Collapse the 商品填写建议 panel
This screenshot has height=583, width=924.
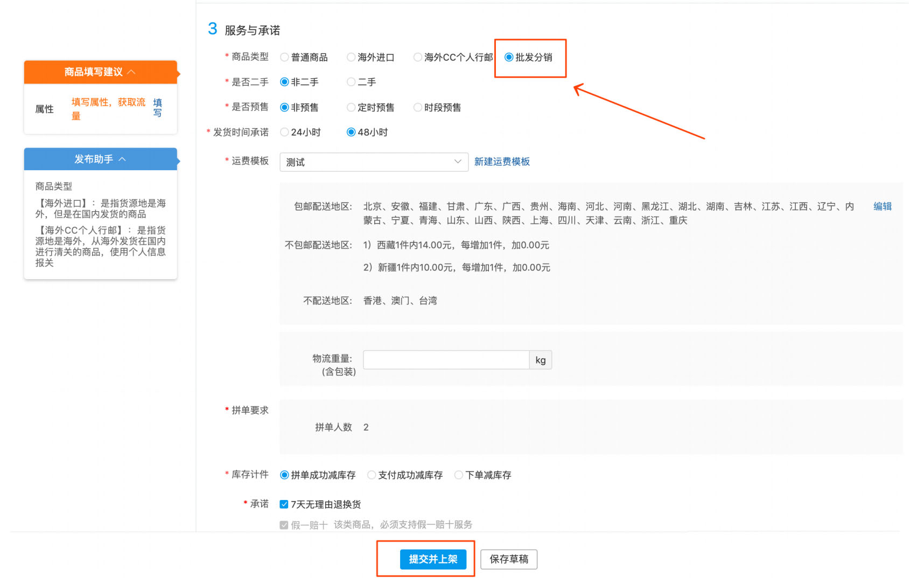pos(132,72)
